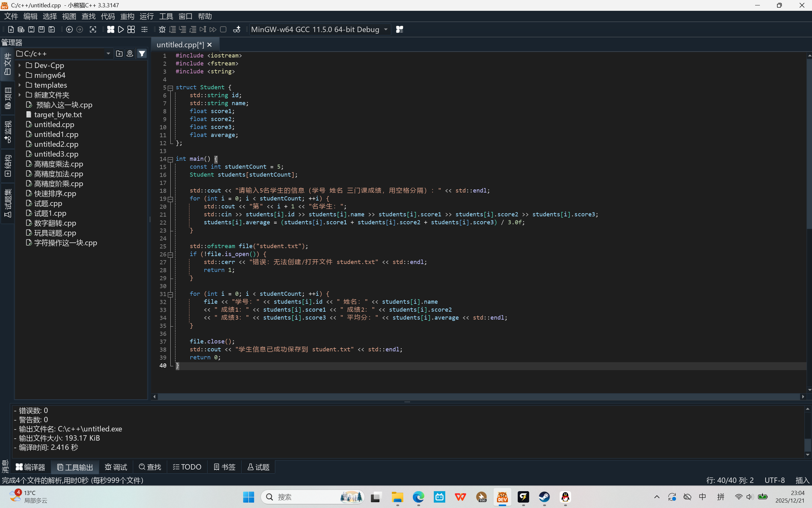This screenshot has width=812, height=508.
Task: Click the Stop execution square icon
Action: pos(223,30)
